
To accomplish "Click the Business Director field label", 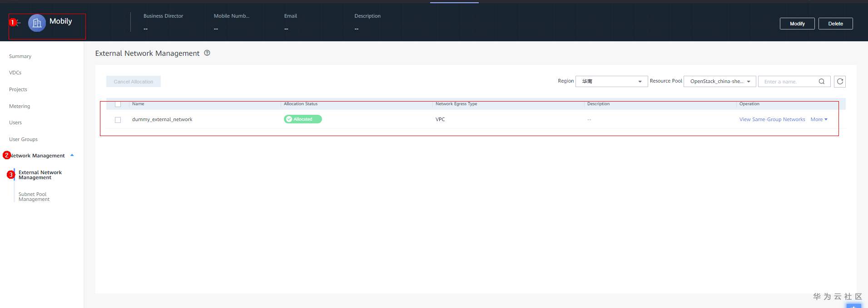I will click(163, 16).
